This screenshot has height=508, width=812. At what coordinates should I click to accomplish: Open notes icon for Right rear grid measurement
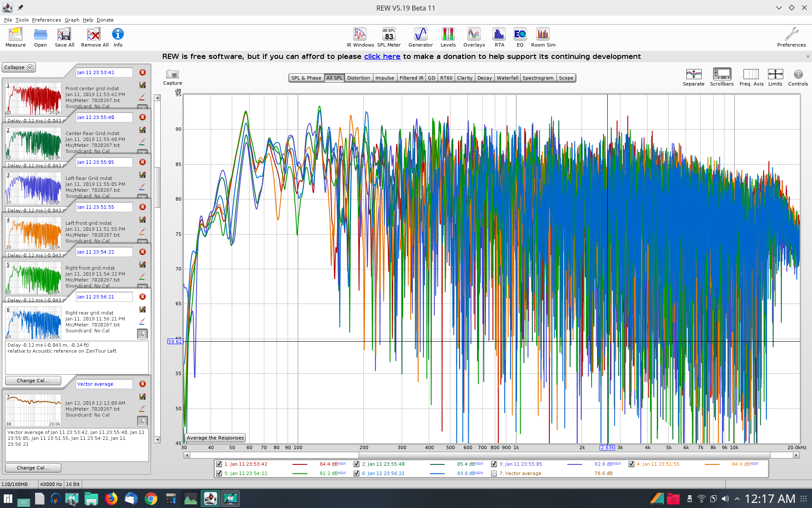point(143,334)
